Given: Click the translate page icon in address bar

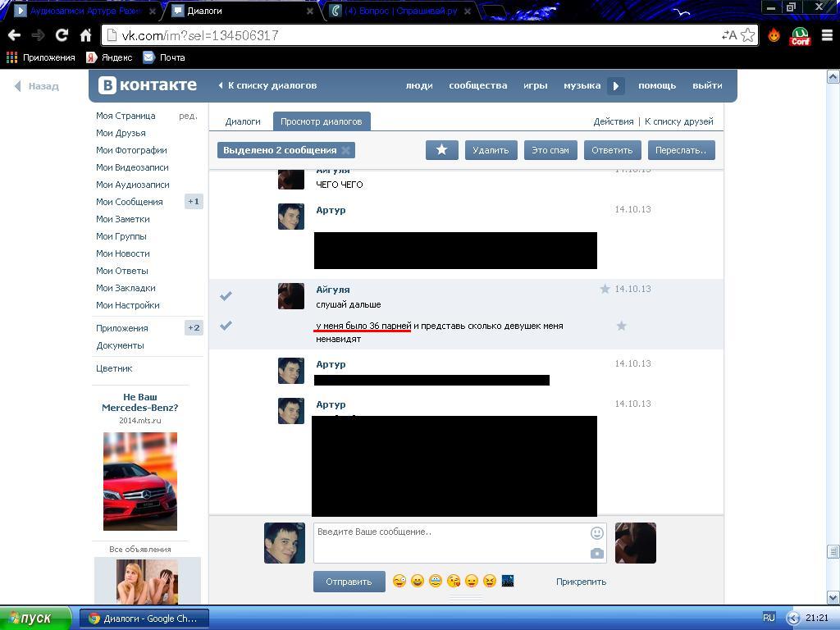Looking at the screenshot, I should 729,35.
